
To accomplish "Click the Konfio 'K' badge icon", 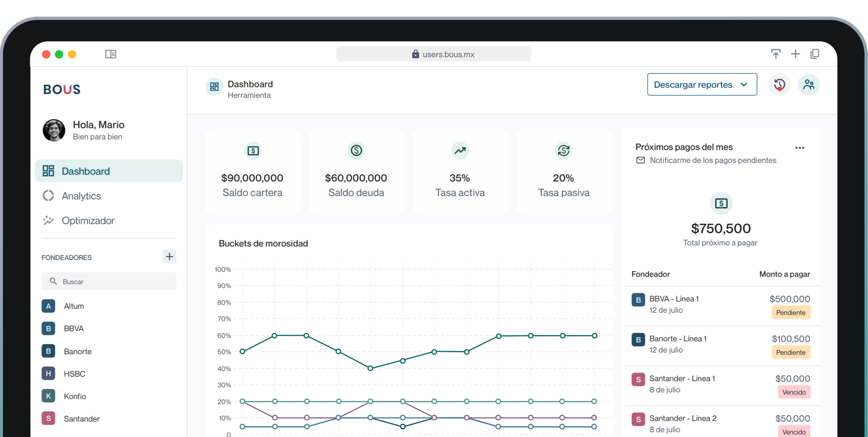I will pos(48,396).
